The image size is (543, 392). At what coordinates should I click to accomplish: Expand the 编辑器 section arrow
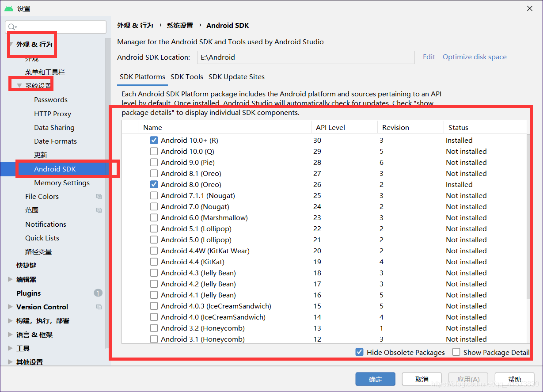pyautogui.click(x=10, y=279)
